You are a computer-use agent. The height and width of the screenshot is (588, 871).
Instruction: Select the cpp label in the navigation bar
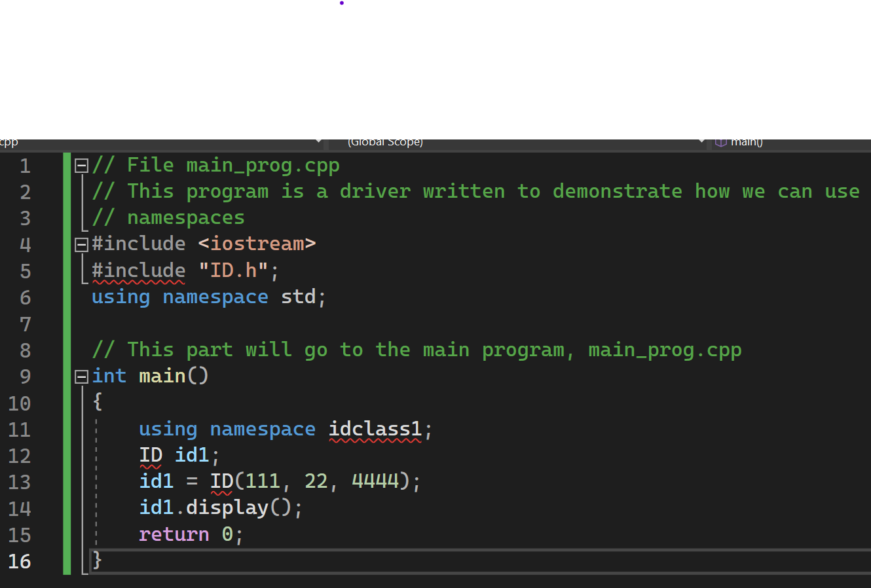point(9,141)
